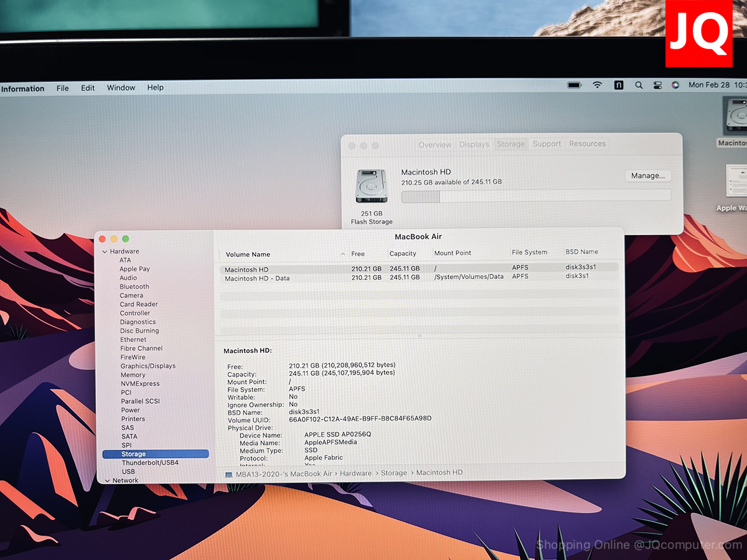Click Hardware in the path bar
Image resolution: width=747 pixels, height=560 pixels.
pos(355,474)
